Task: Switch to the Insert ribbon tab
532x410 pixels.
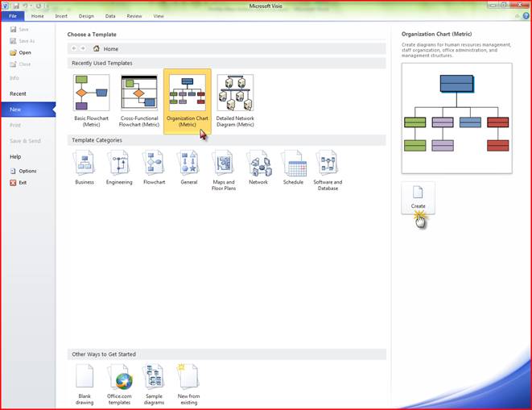Action: tap(61, 16)
